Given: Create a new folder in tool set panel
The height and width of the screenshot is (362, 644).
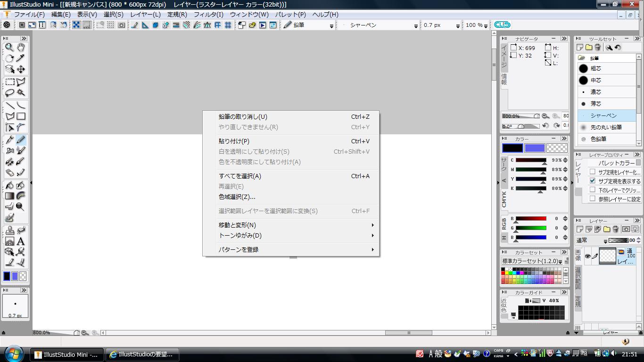Looking at the screenshot, I should 589,47.
